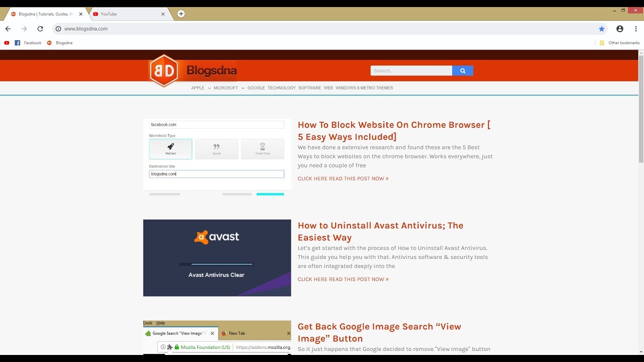Open the GOOGLE menu item

click(256, 88)
